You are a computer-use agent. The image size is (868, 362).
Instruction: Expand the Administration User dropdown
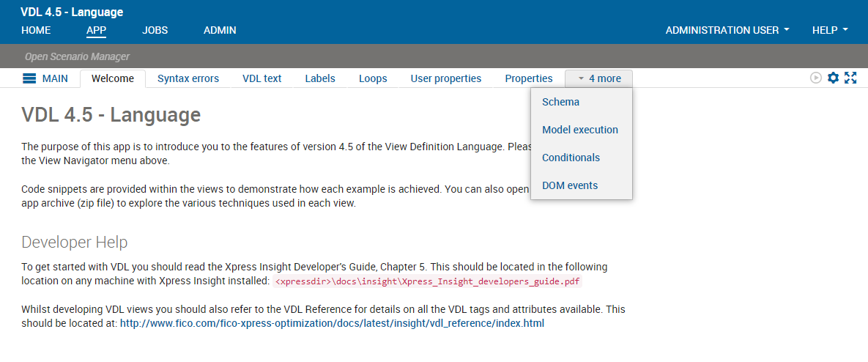(727, 30)
